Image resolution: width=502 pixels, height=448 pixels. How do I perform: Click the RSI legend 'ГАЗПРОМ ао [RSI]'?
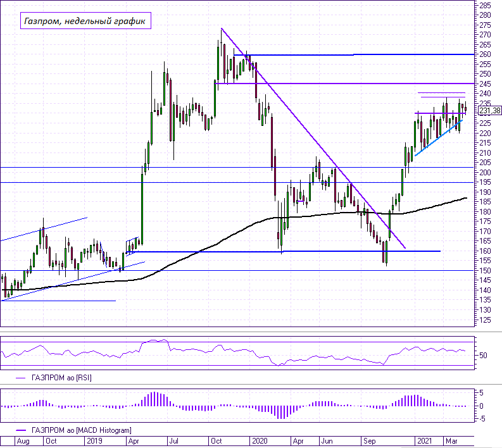pyautogui.click(x=61, y=378)
